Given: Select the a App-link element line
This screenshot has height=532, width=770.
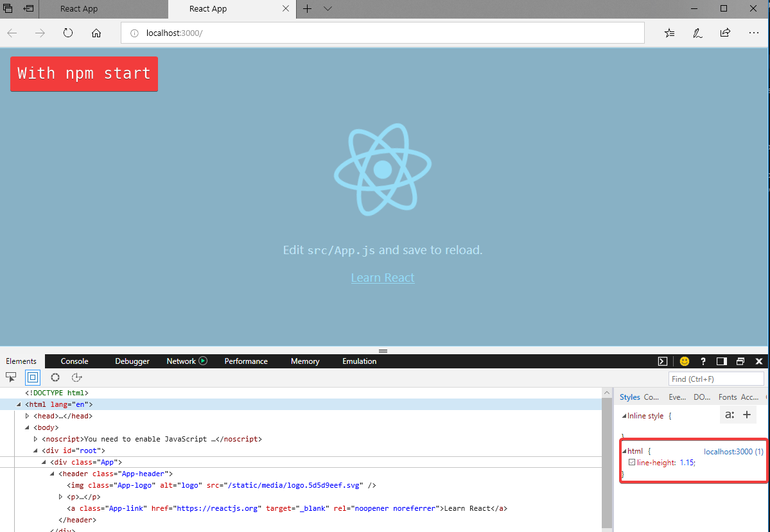Looking at the screenshot, I should (287, 508).
